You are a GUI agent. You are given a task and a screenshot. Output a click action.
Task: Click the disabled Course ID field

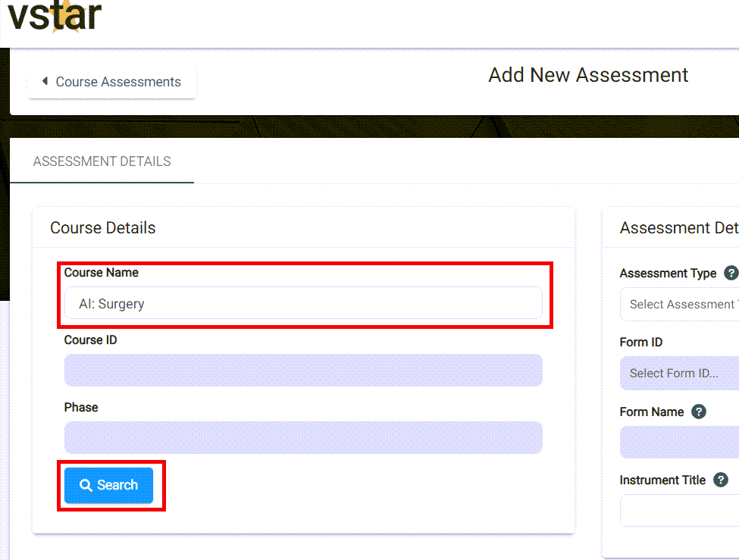click(x=303, y=370)
